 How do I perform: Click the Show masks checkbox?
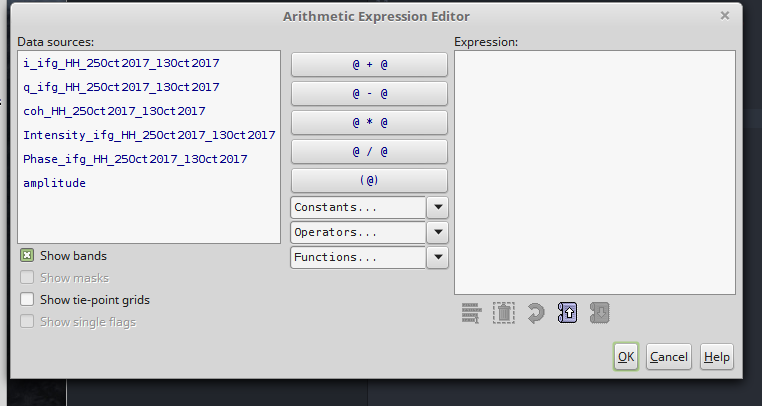coord(27,278)
